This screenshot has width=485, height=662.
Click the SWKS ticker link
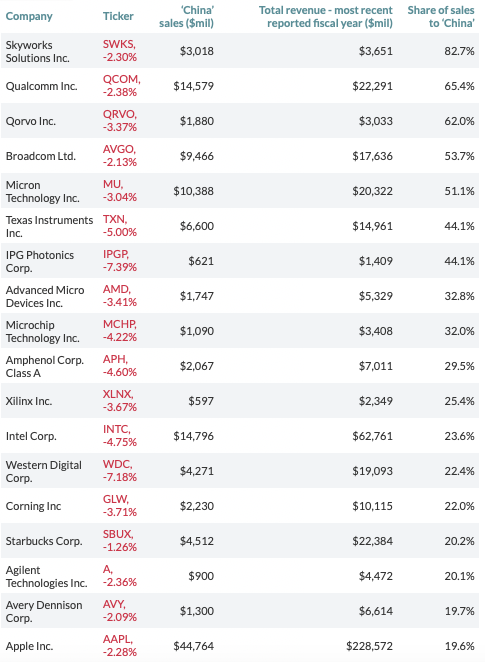(118, 44)
